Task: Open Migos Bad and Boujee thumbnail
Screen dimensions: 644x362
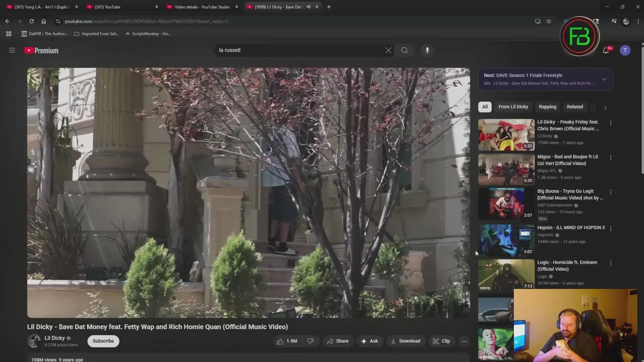Action: [506, 169]
